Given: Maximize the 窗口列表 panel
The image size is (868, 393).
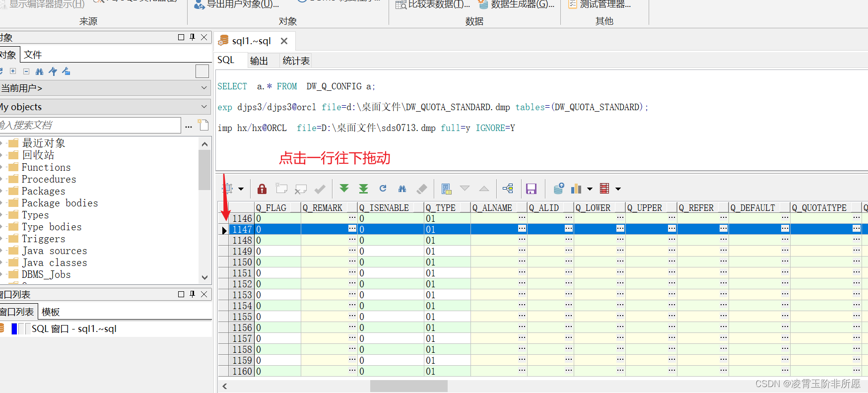Looking at the screenshot, I should [x=181, y=294].
